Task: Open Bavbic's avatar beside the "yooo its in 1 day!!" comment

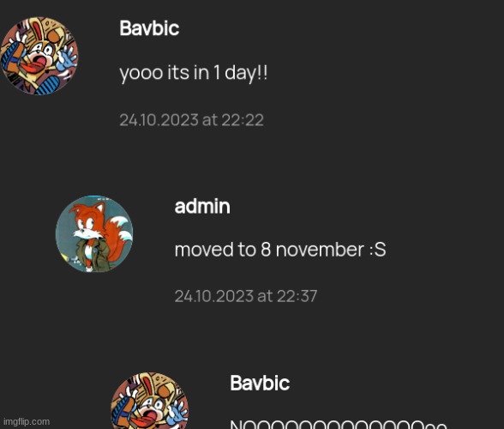Action: [x=39, y=56]
